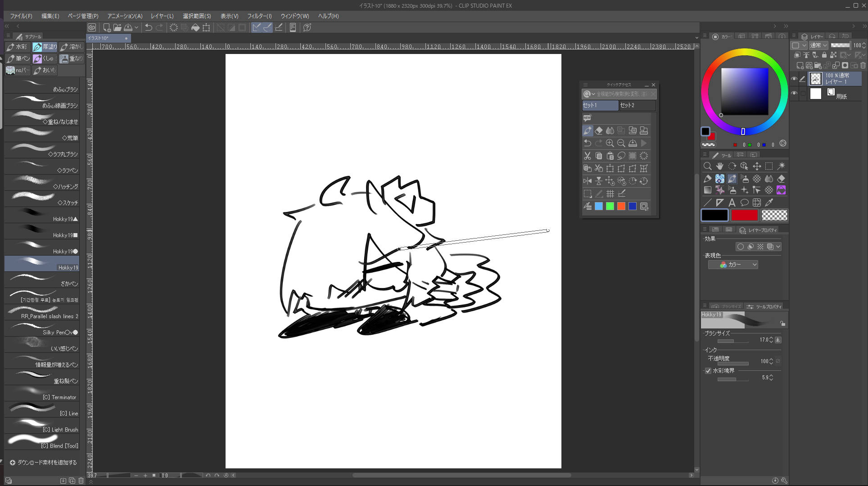The width and height of the screenshot is (868, 486).
Task: Toggle visibility of 用紙 paper layer
Action: coord(794,94)
